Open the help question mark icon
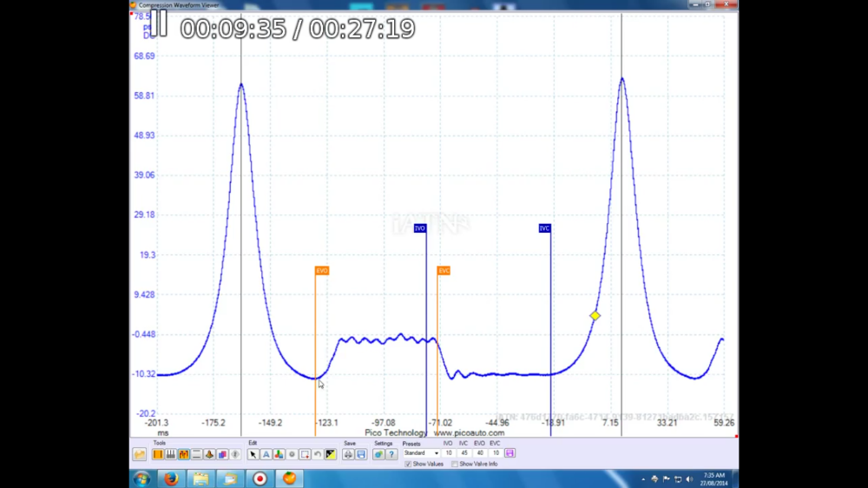Viewport: 868px width, 488px height. pyautogui.click(x=391, y=454)
